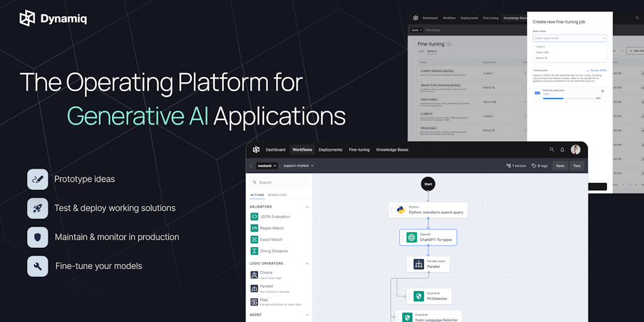The width and height of the screenshot is (644, 322).
Task: Click the Dynamiq logo in Workflows window navbar
Action: pyautogui.click(x=256, y=150)
